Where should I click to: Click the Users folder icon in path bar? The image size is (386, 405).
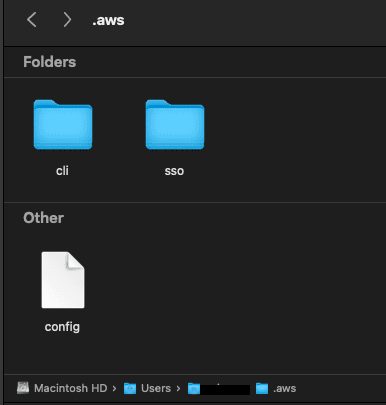130,388
